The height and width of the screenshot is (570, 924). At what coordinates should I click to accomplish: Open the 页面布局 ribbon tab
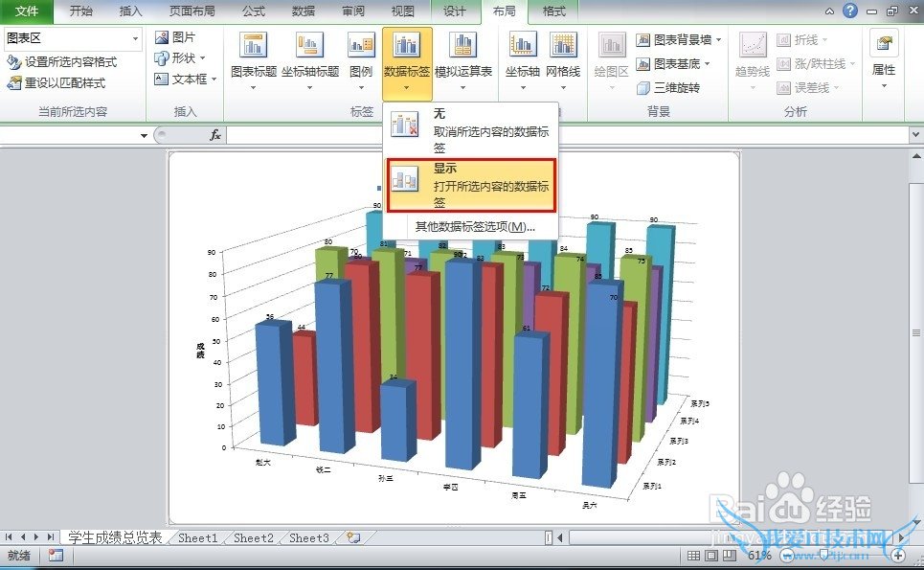(192, 11)
